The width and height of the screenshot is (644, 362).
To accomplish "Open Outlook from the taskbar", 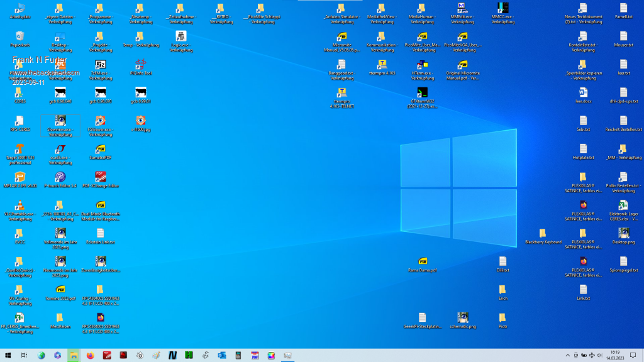I will (222, 356).
